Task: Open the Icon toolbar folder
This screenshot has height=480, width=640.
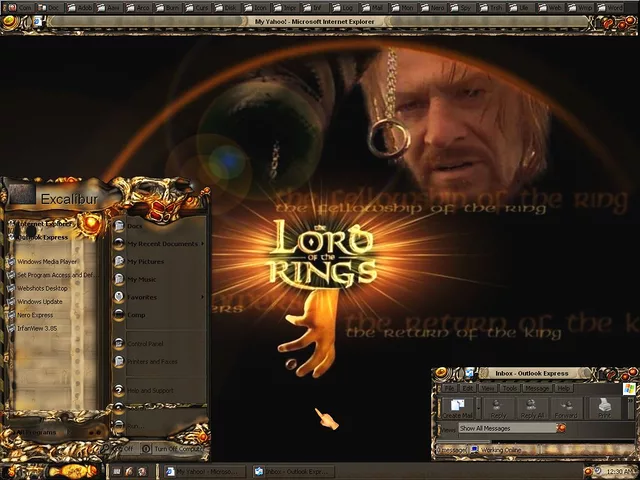Action: pyautogui.click(x=256, y=7)
